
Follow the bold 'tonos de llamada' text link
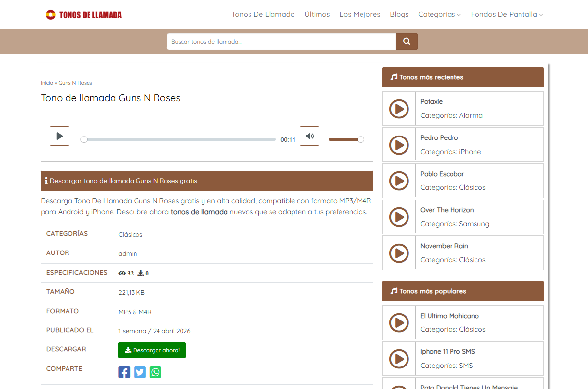pyautogui.click(x=199, y=212)
